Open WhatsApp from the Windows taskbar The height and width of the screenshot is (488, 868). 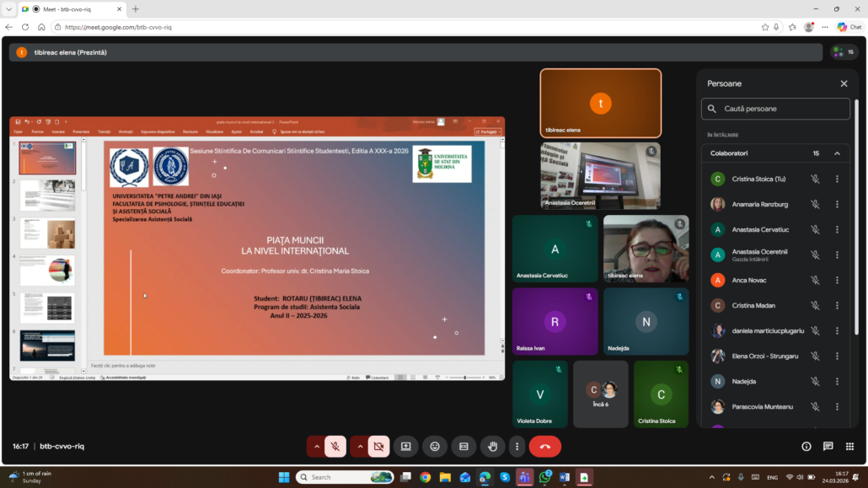544,477
